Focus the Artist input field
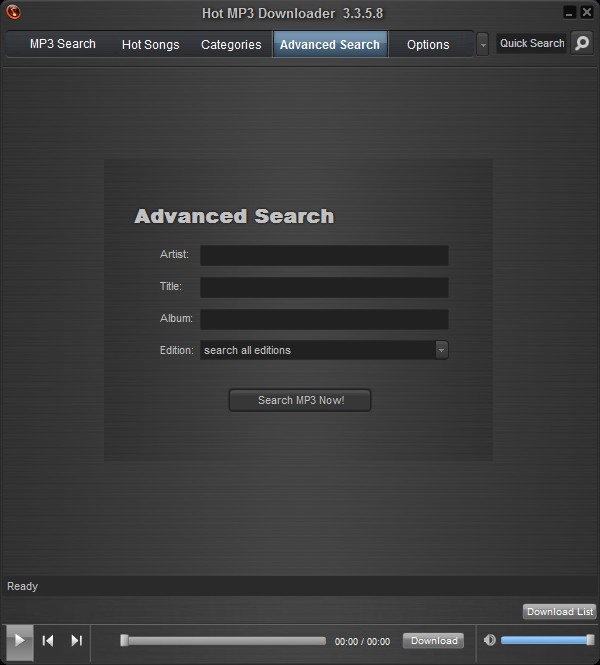600x665 pixels. (x=324, y=255)
